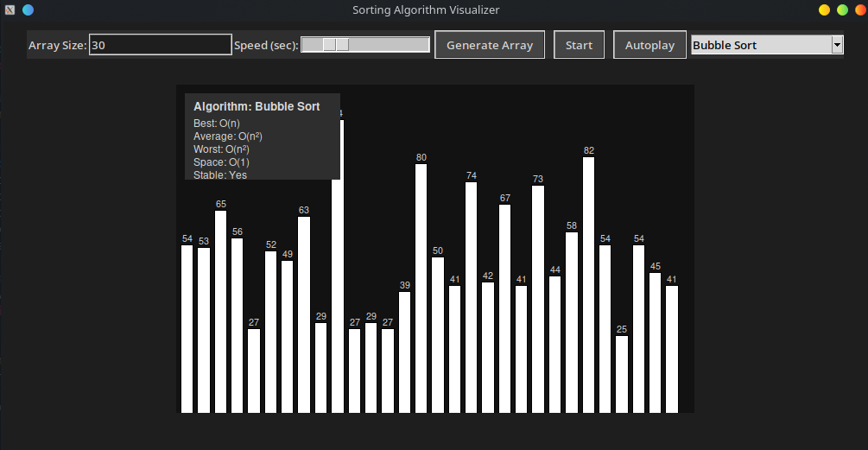The height and width of the screenshot is (450, 868).
Task: Click the bar label "56"
Action: pos(237,232)
